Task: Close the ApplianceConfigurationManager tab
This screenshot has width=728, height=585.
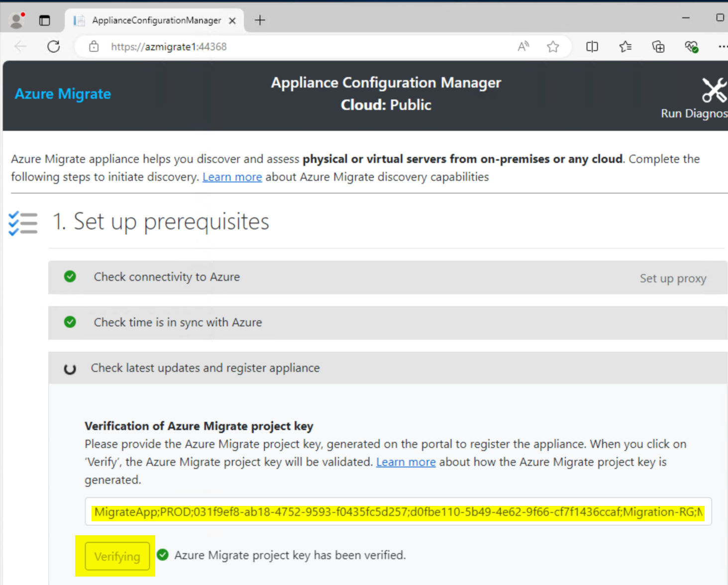Action: 232,20
